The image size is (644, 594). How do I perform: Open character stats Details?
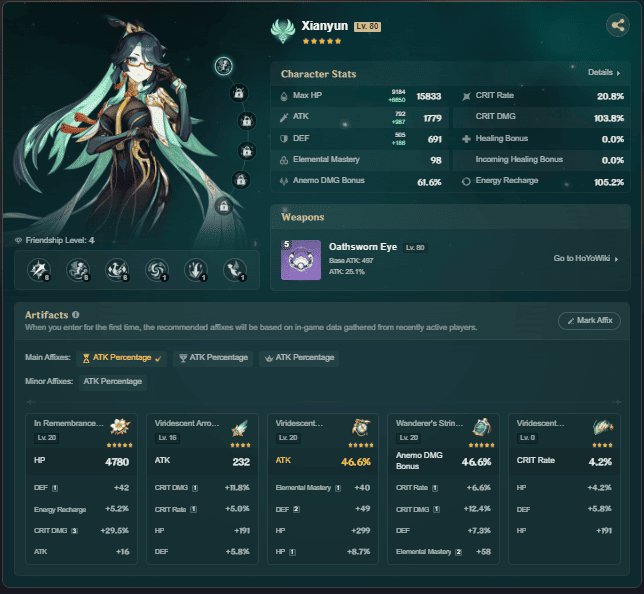pos(604,72)
